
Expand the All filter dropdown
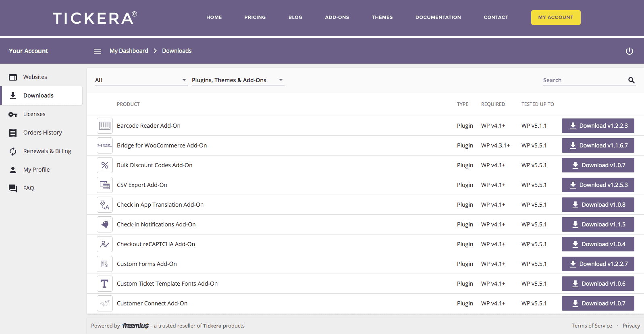[141, 80]
